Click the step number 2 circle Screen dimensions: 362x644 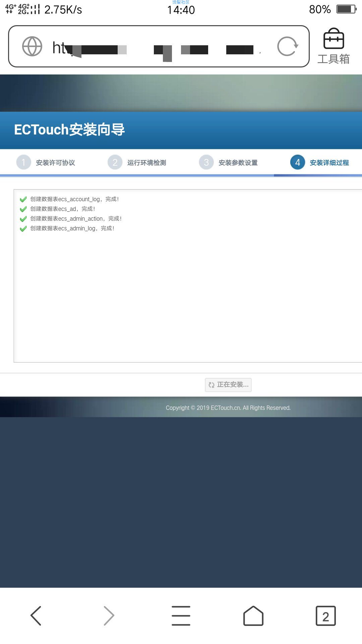point(115,162)
